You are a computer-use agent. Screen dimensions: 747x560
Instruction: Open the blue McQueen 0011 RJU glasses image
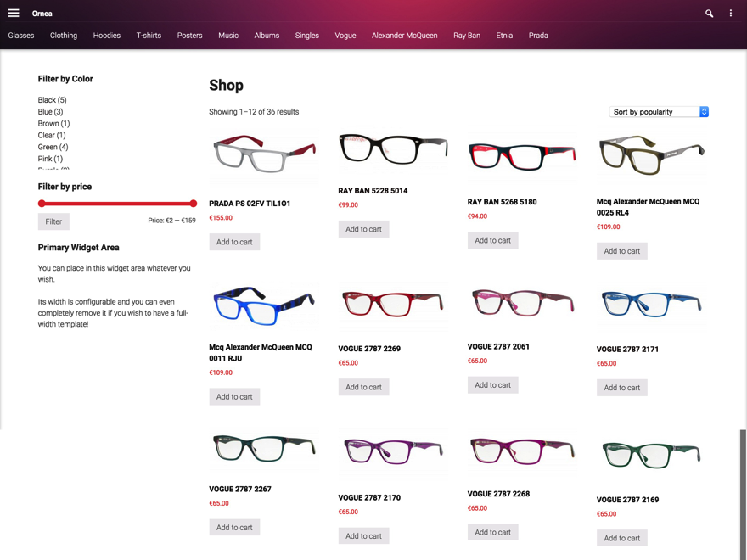(264, 306)
